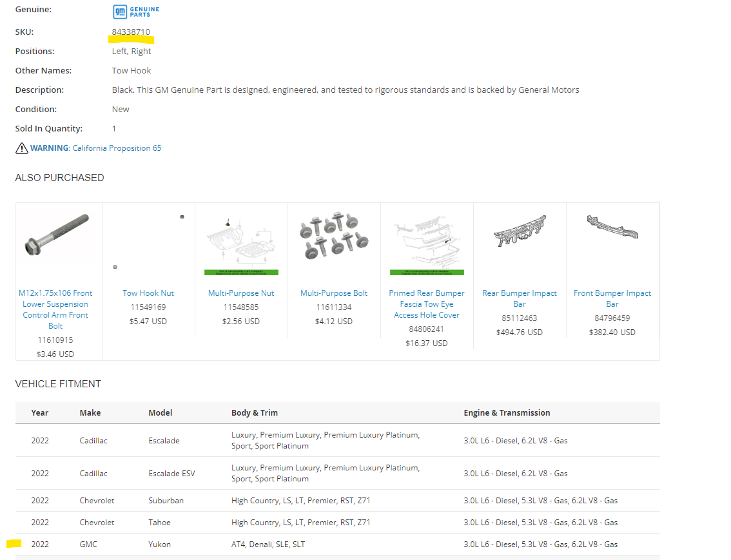Click the $16.37 USD price

pyautogui.click(x=427, y=343)
